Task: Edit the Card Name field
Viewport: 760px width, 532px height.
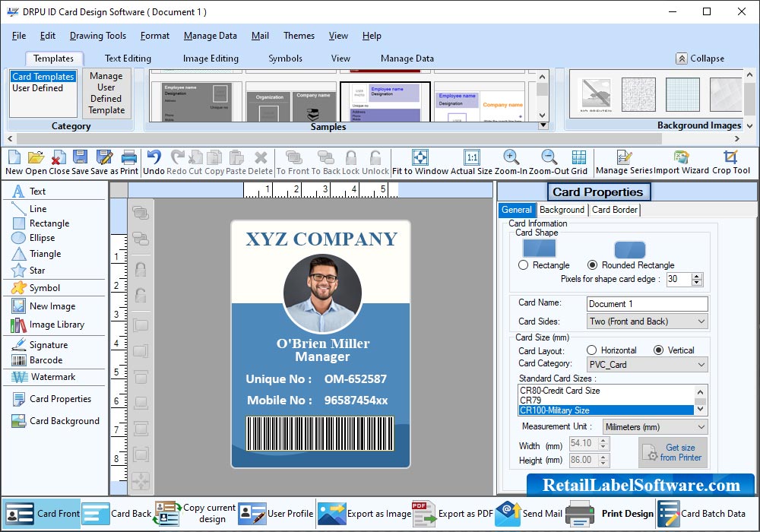Action: 647,304
